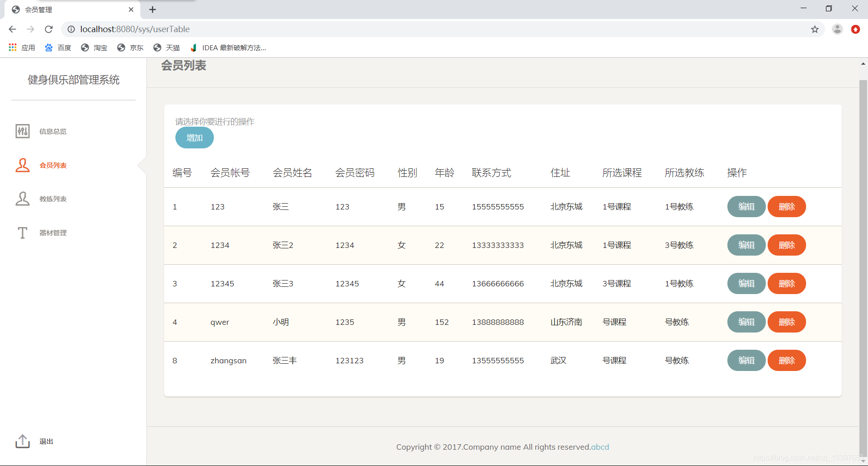Reload the page with refresh icon

(49, 29)
